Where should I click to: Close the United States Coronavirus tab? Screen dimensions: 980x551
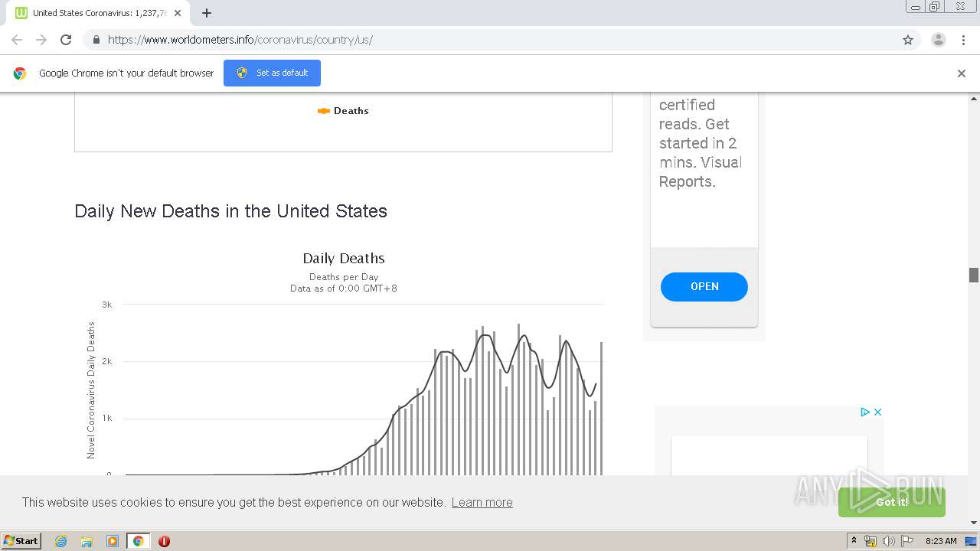(x=178, y=13)
